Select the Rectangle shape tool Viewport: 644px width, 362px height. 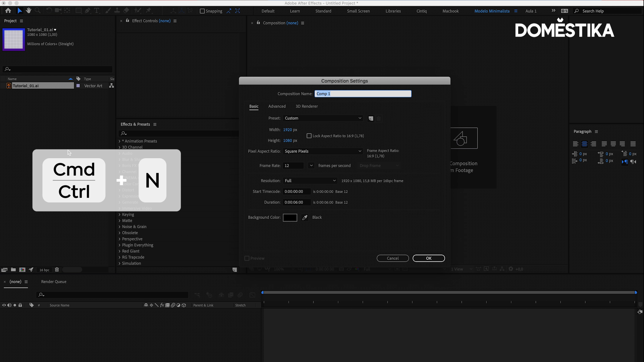click(x=78, y=11)
